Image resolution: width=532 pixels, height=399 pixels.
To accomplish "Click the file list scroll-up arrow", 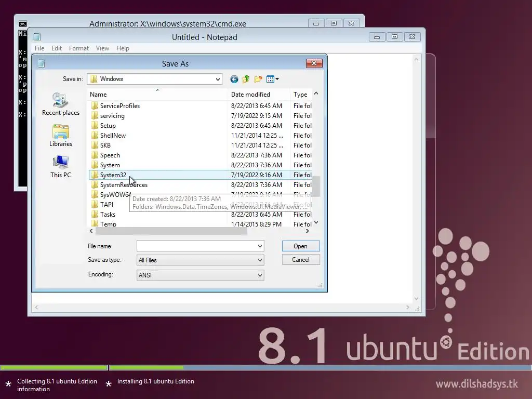I will (316, 94).
